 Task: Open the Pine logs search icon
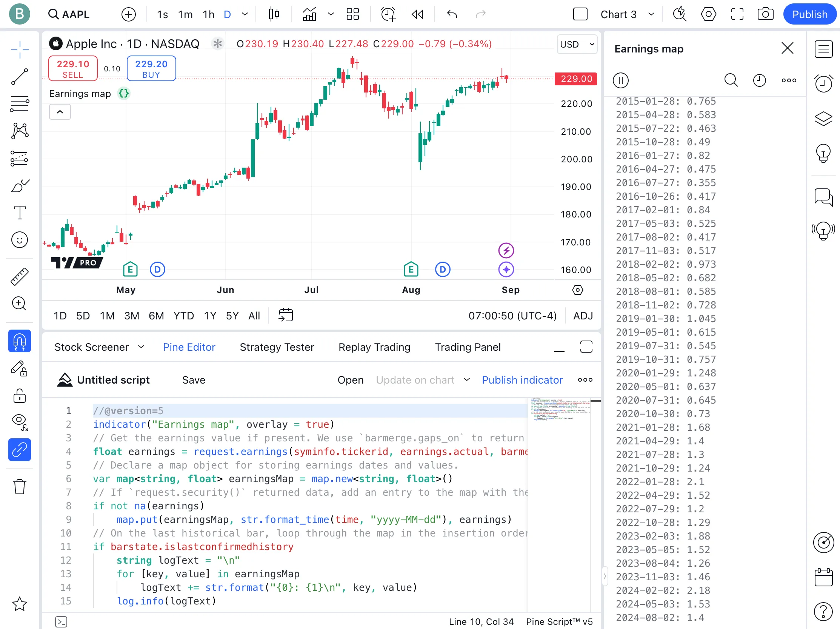731,80
